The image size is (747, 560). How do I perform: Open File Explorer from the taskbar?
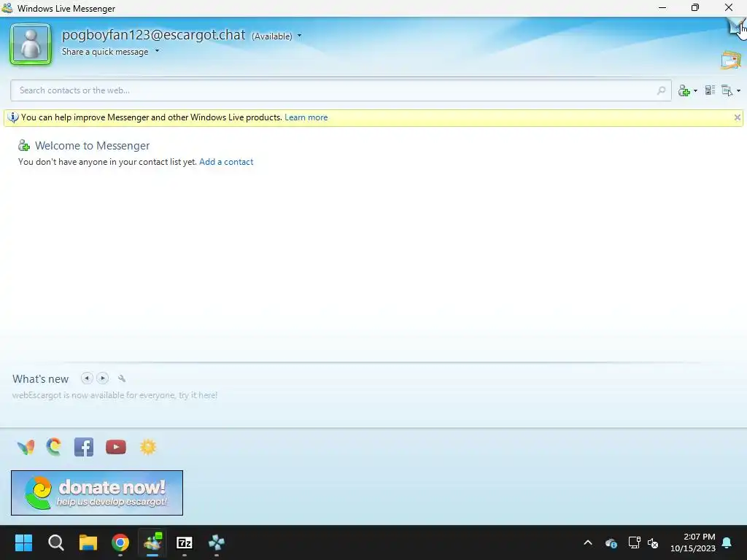pos(88,542)
